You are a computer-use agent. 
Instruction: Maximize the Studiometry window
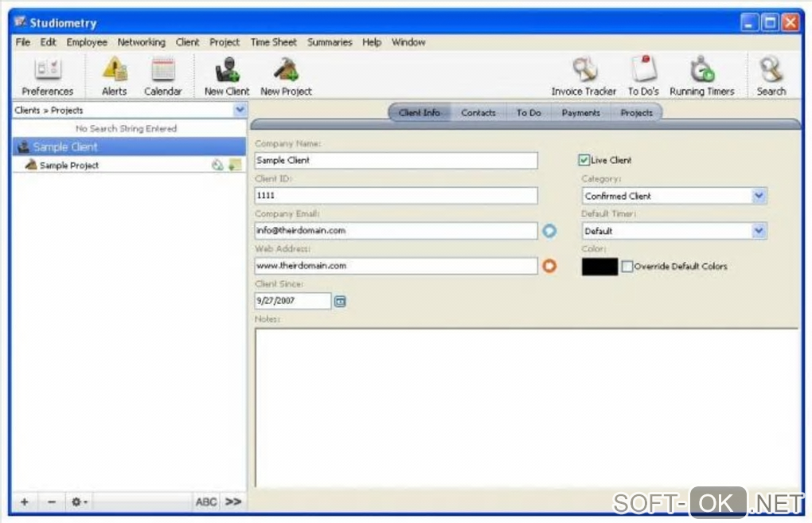click(770, 22)
